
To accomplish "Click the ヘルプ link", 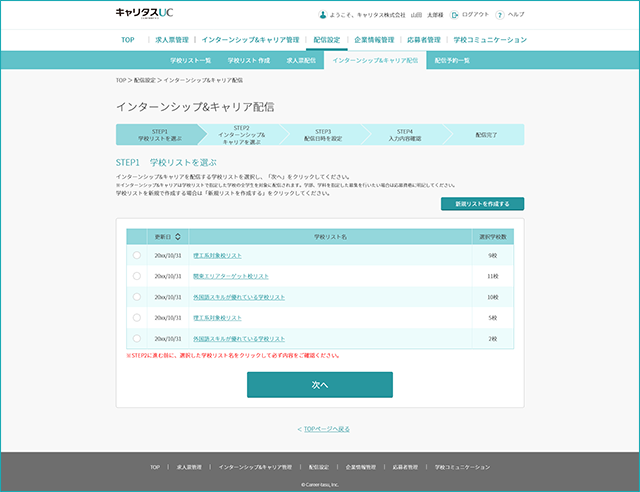I will [x=516, y=15].
